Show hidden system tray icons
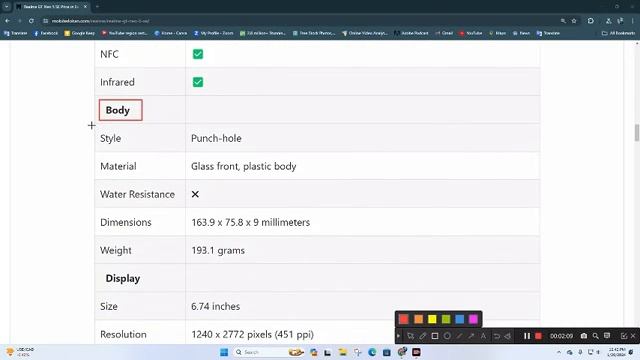The height and width of the screenshot is (360, 640). (x=558, y=352)
